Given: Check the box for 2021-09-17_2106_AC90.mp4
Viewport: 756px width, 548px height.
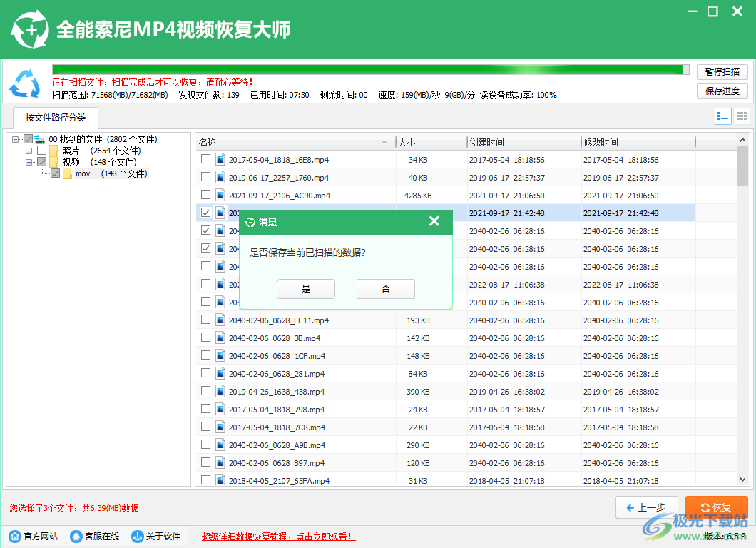Looking at the screenshot, I should tap(206, 194).
